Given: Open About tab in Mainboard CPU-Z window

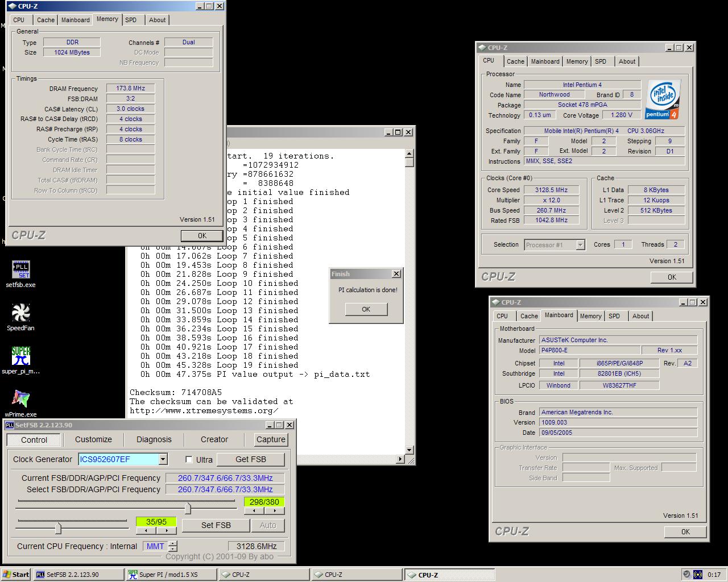Looking at the screenshot, I should pos(640,316).
